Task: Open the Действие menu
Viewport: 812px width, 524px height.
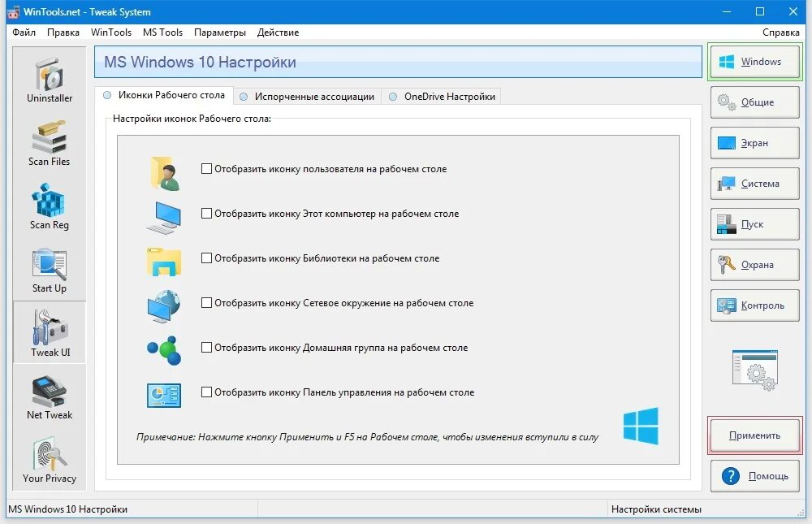Action: point(278,32)
